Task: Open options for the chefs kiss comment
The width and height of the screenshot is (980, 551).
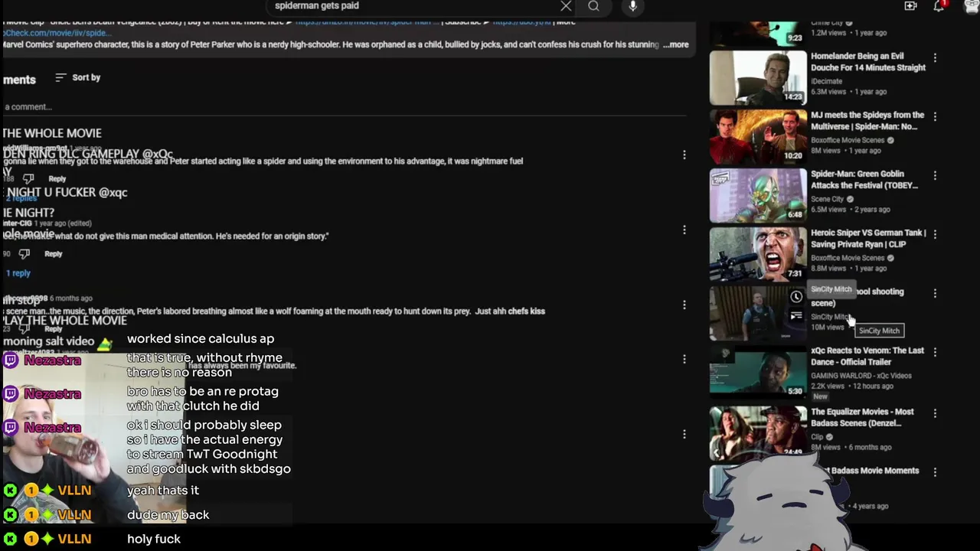Action: pos(684,305)
